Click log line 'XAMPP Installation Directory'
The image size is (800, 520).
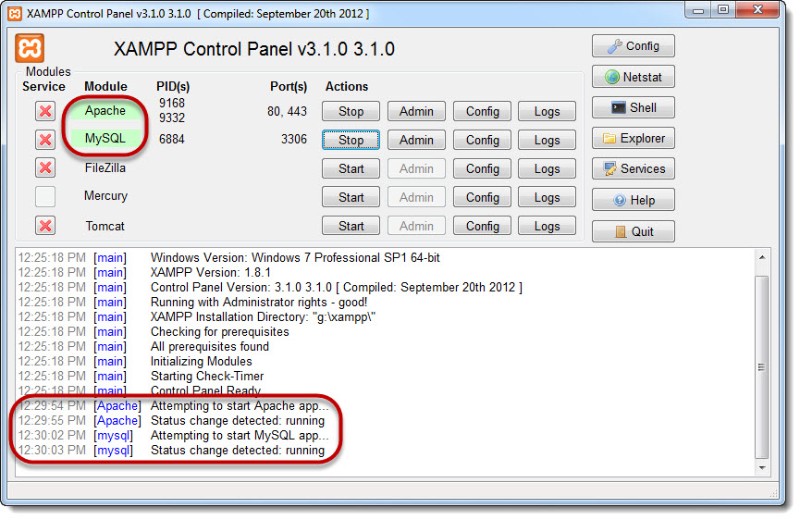click(x=263, y=317)
